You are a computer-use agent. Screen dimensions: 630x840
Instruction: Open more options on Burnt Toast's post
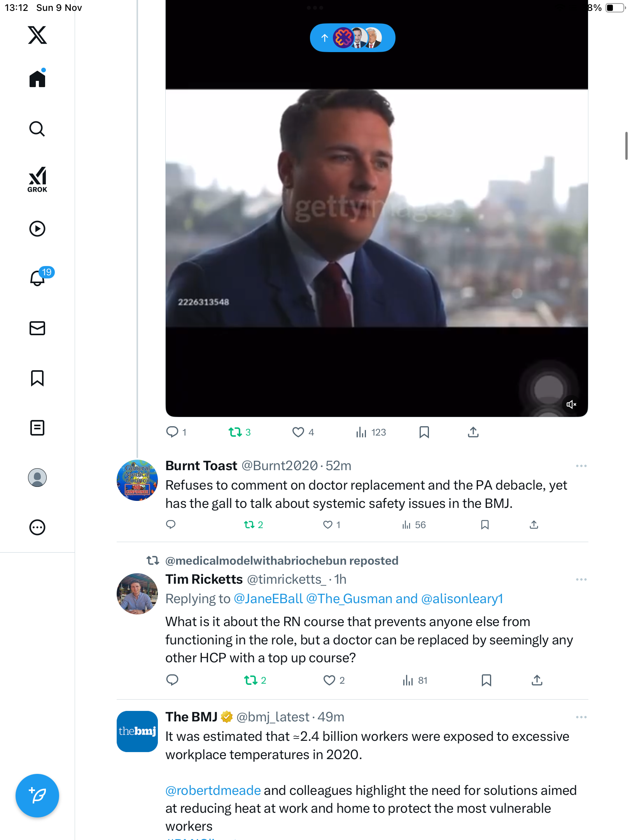(x=581, y=466)
